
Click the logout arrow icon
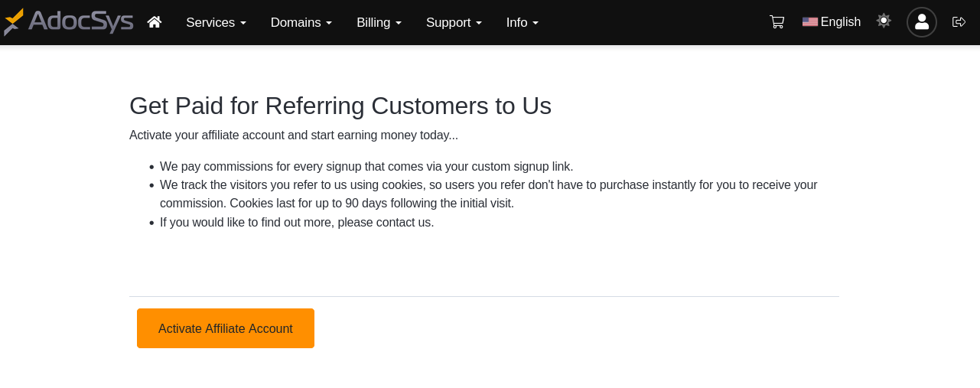click(x=959, y=22)
